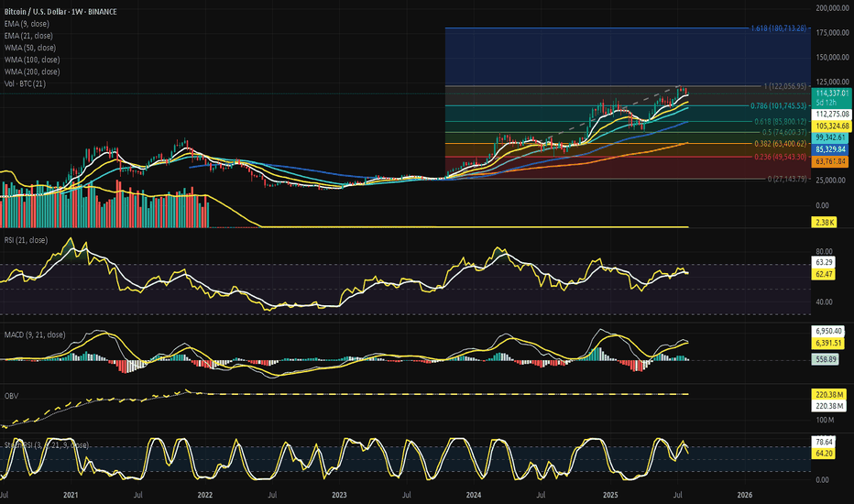This screenshot has width=854, height=504.
Task: Click the 2021 label on time axis
Action: point(71,495)
